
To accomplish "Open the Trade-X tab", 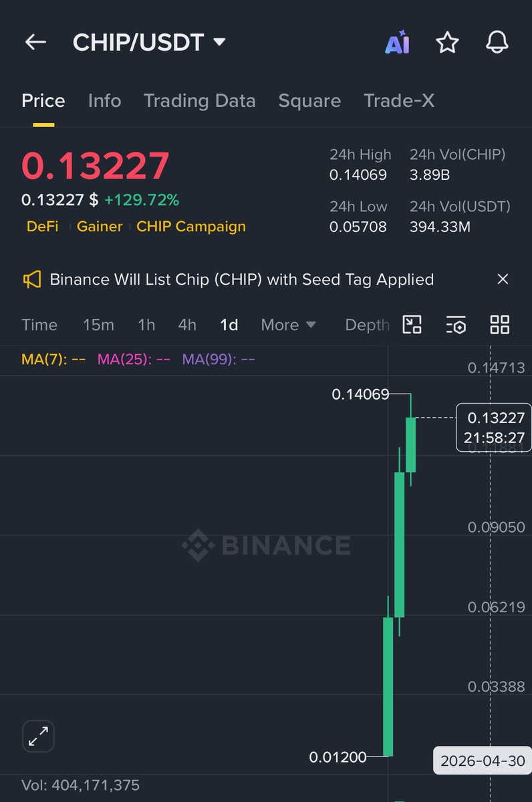I will click(x=399, y=101).
